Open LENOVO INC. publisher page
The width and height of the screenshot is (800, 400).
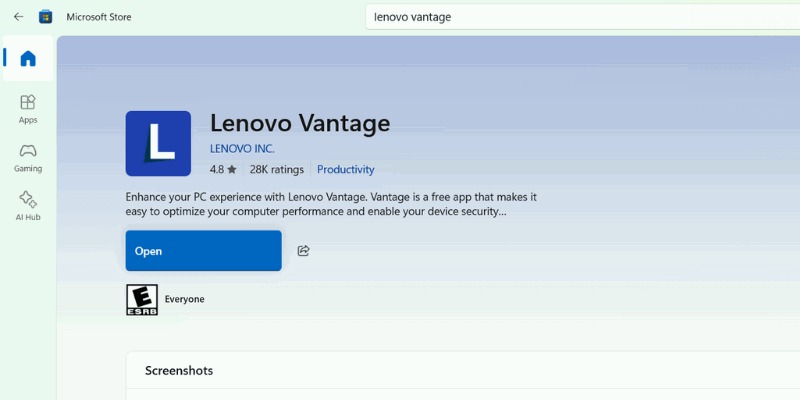coord(242,149)
